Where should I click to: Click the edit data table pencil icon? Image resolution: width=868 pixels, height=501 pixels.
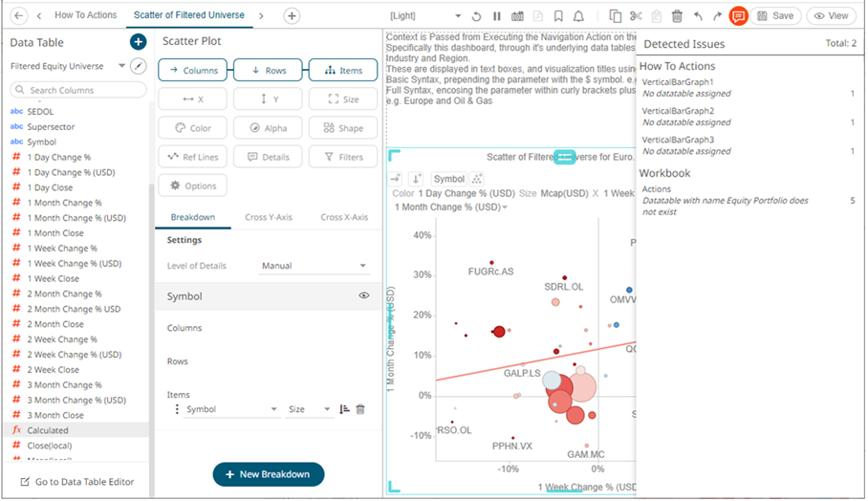click(x=139, y=66)
